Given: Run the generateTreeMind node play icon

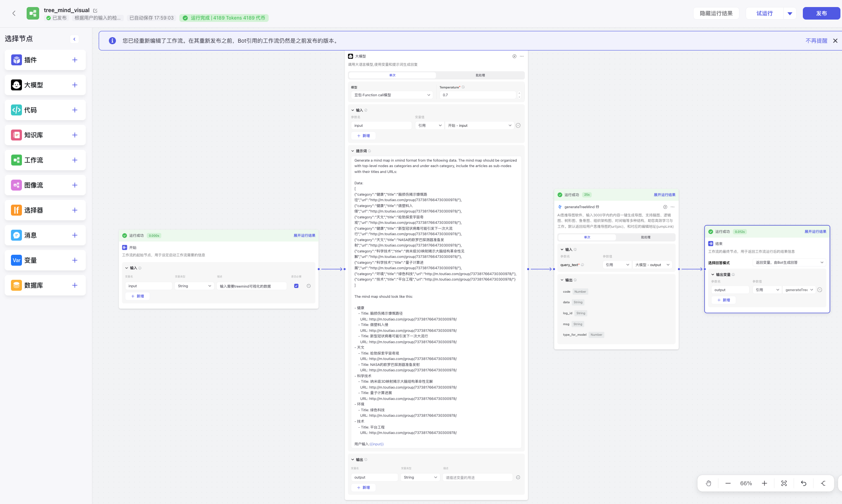Looking at the screenshot, I should point(665,207).
